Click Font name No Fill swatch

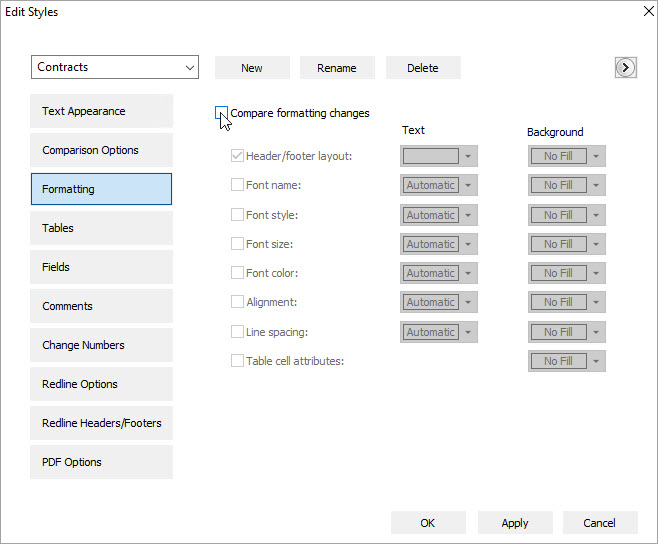pyautogui.click(x=559, y=185)
